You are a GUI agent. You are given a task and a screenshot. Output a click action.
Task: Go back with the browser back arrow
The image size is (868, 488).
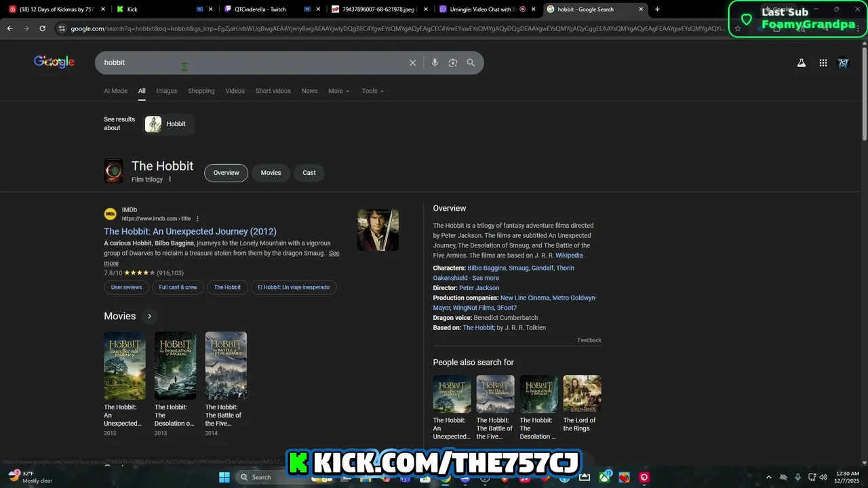10,28
